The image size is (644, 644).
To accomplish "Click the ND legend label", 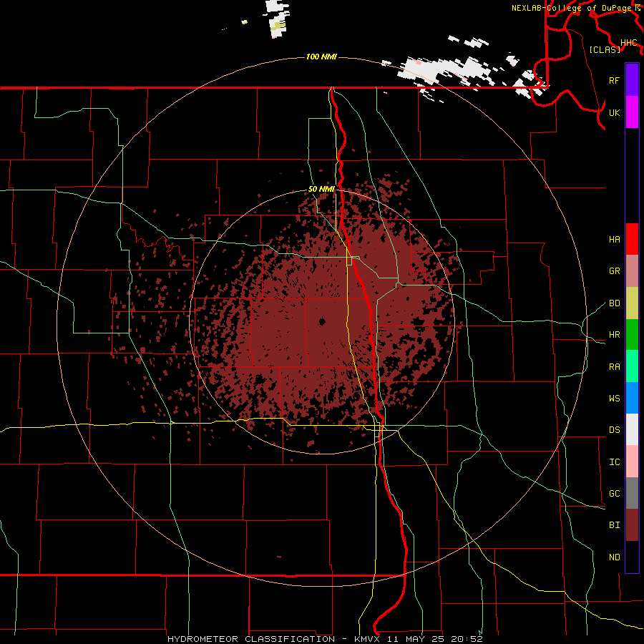I will tap(614, 557).
